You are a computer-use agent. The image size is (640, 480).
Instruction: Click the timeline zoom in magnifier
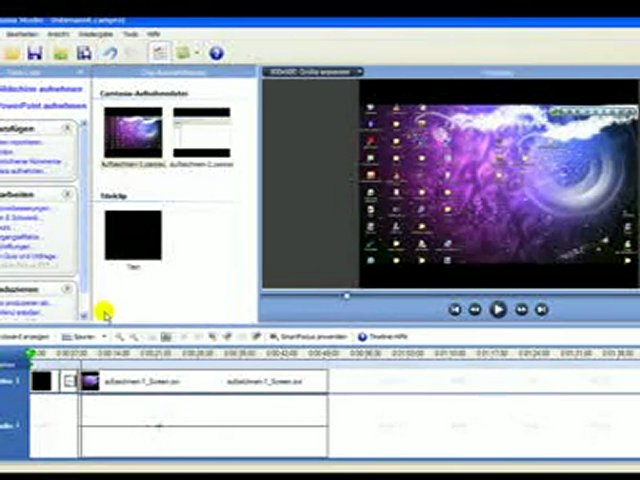click(x=120, y=338)
